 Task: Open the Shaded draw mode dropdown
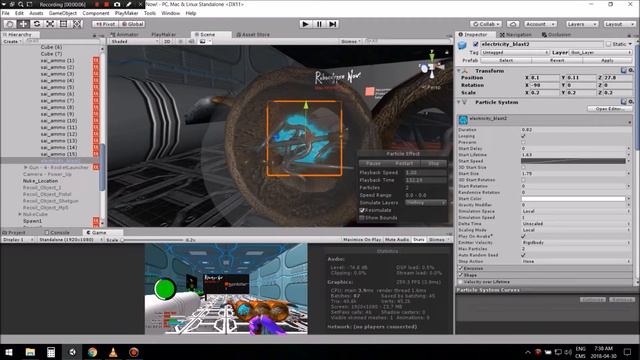[135, 41]
